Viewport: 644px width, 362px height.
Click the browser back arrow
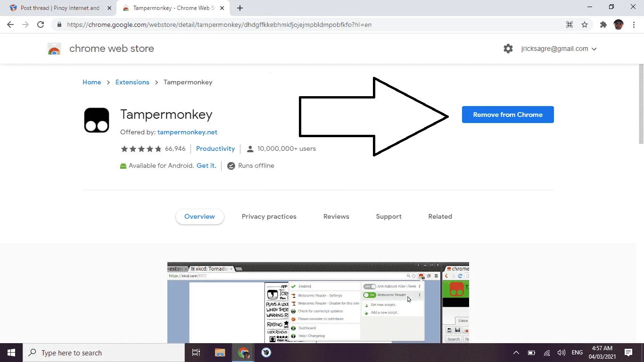(x=10, y=25)
